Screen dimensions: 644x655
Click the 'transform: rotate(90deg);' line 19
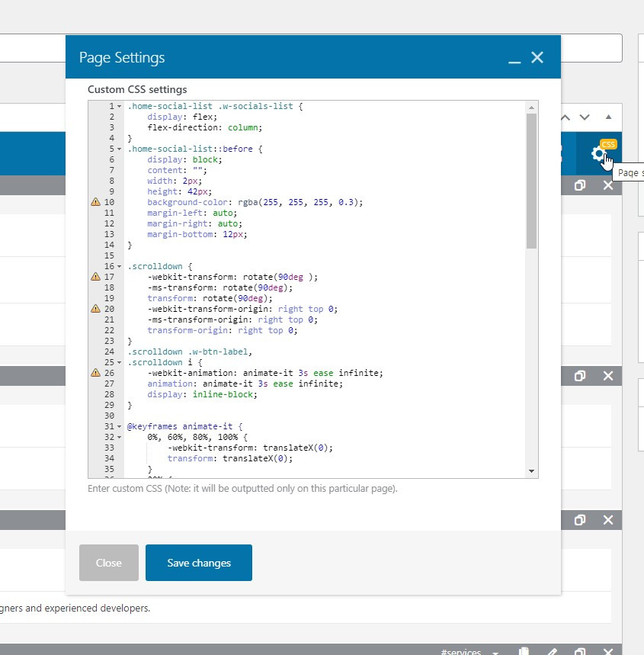click(x=210, y=298)
